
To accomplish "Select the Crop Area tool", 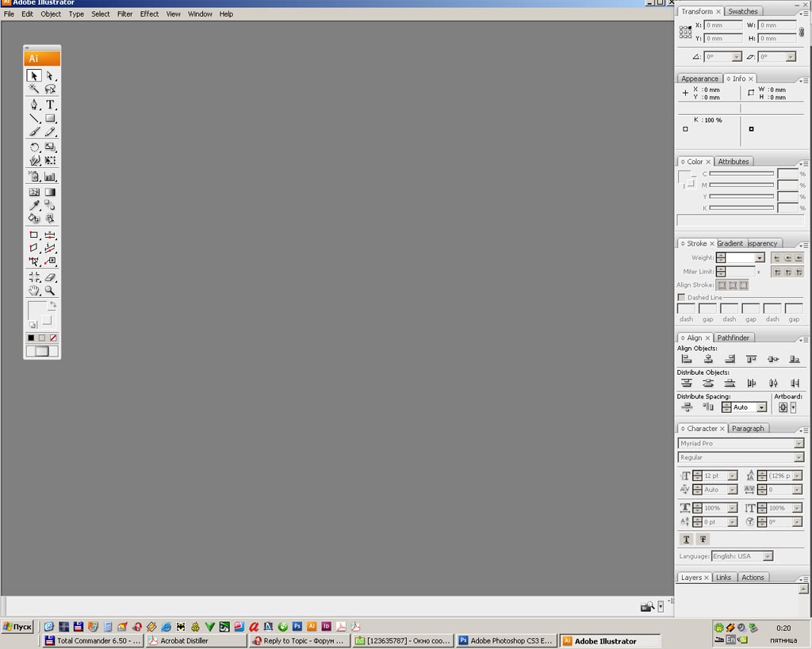I will click(x=34, y=277).
